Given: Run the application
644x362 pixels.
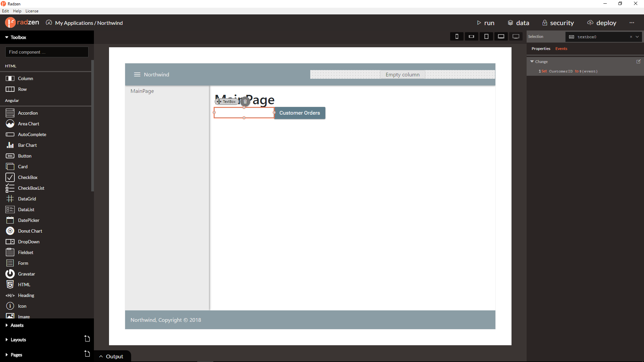Looking at the screenshot, I should [x=486, y=23].
